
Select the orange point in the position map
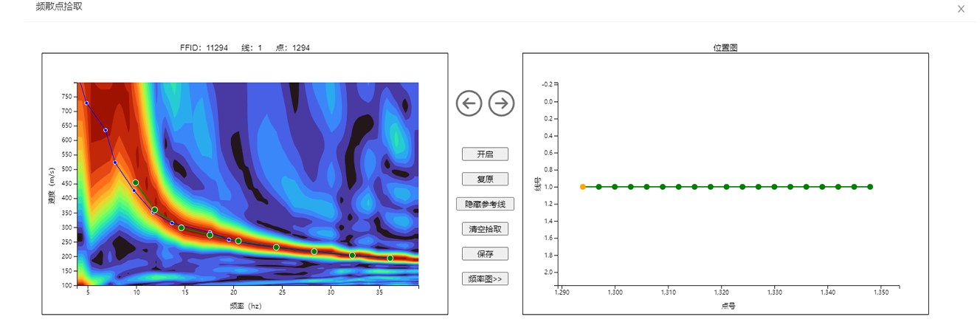583,187
